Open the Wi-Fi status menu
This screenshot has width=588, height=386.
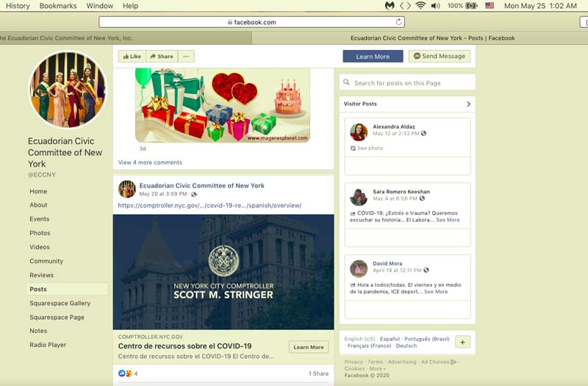[x=420, y=6]
